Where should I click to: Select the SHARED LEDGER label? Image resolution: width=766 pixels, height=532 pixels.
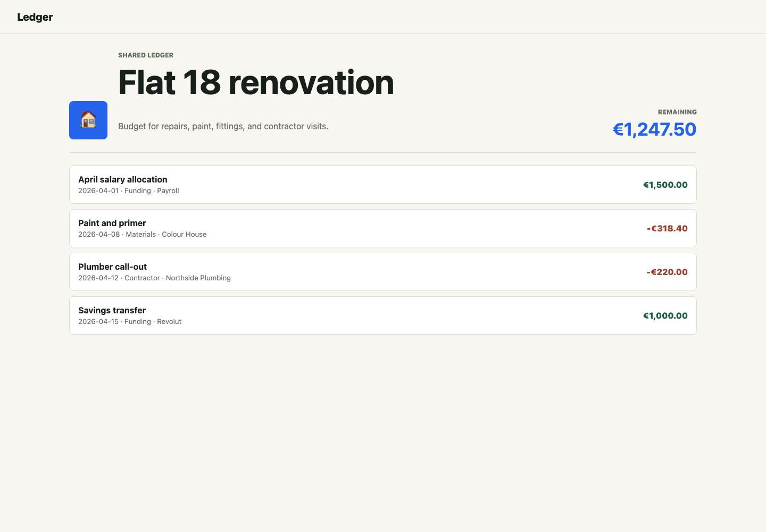point(146,55)
